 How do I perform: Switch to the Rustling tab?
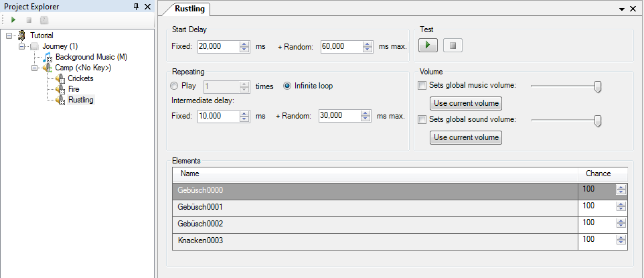187,9
